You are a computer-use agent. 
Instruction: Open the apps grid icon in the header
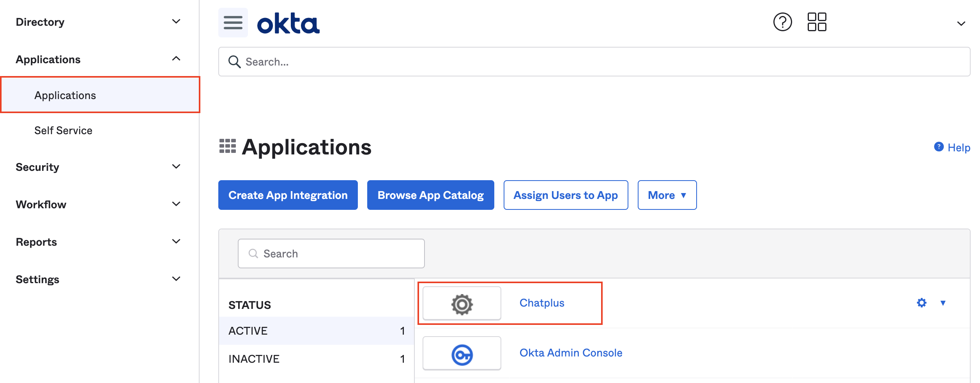coord(817,22)
